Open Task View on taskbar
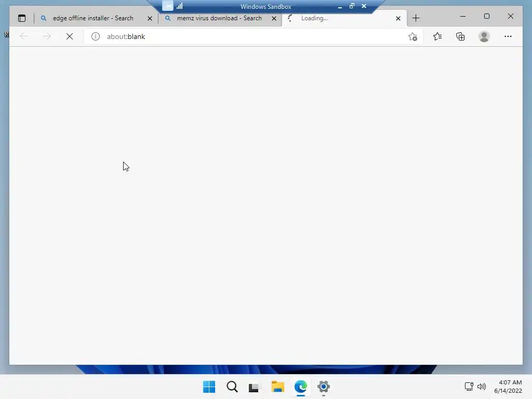The height and width of the screenshot is (399, 532). 254,387
